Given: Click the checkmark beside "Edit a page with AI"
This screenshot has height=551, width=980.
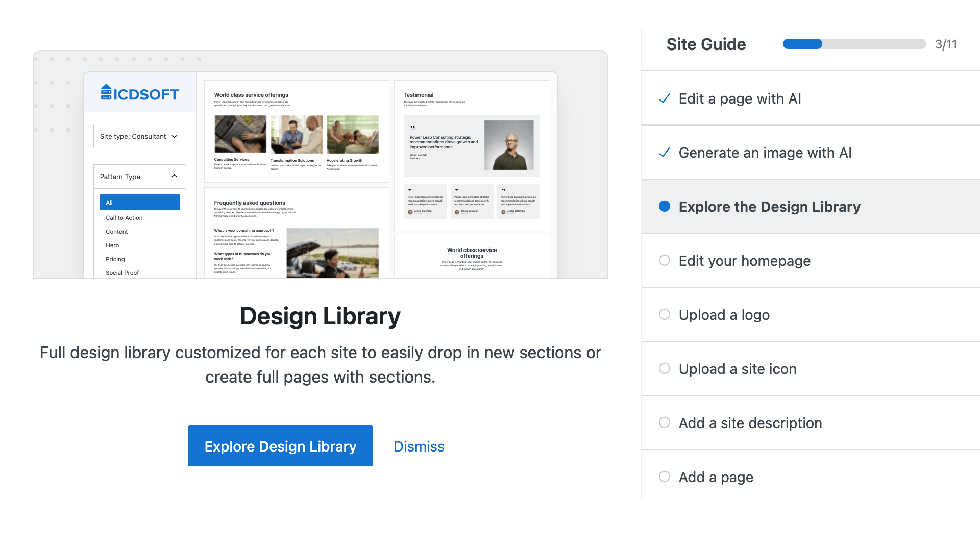Looking at the screenshot, I should (664, 98).
